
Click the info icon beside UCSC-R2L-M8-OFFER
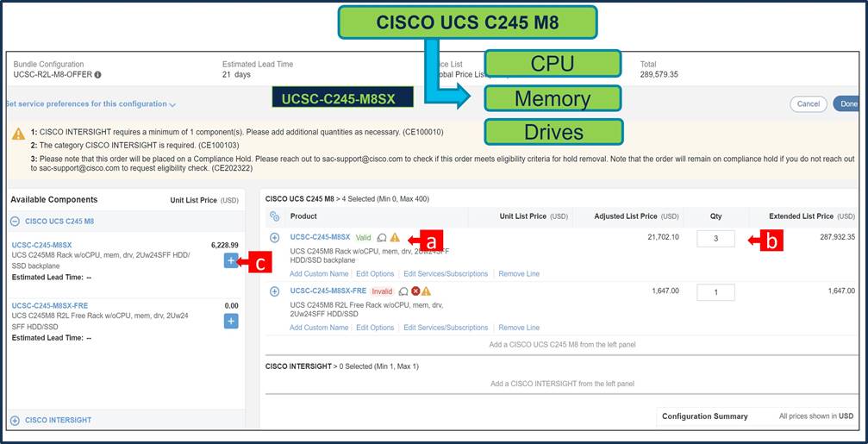point(98,75)
